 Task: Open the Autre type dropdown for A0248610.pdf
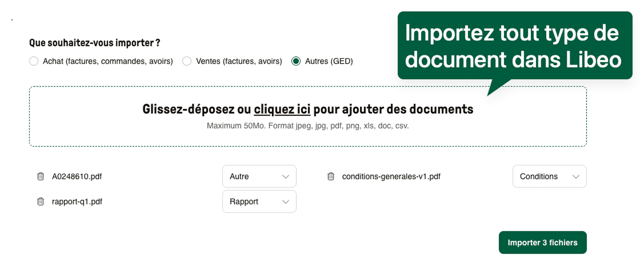pos(259,176)
